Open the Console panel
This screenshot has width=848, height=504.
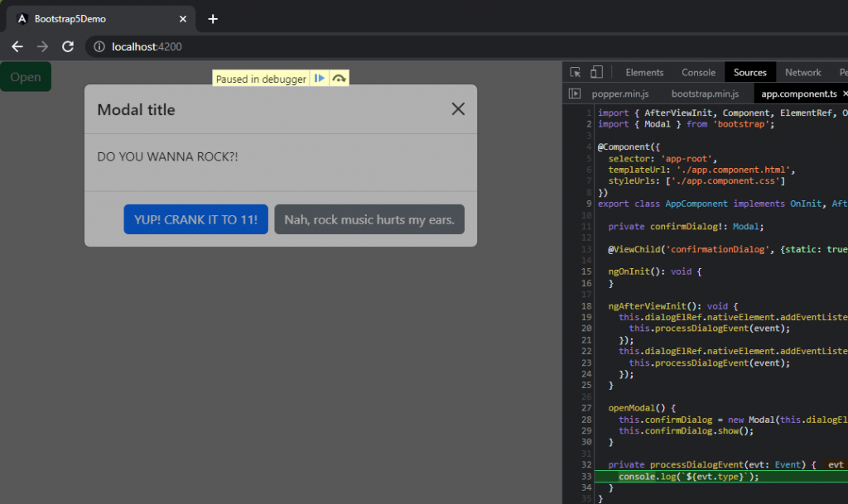pyautogui.click(x=698, y=73)
